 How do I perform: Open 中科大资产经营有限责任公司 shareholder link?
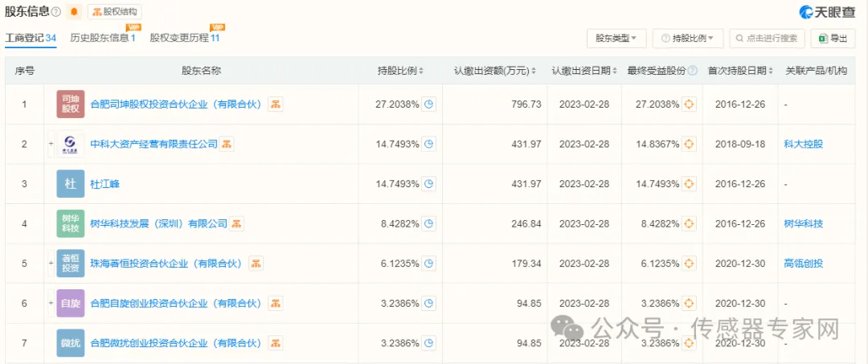(x=154, y=145)
